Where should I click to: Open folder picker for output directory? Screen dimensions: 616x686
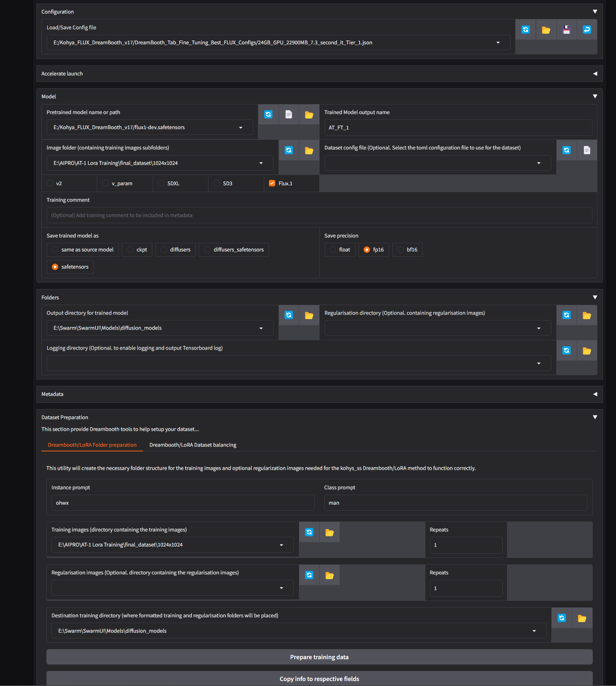pos(309,315)
